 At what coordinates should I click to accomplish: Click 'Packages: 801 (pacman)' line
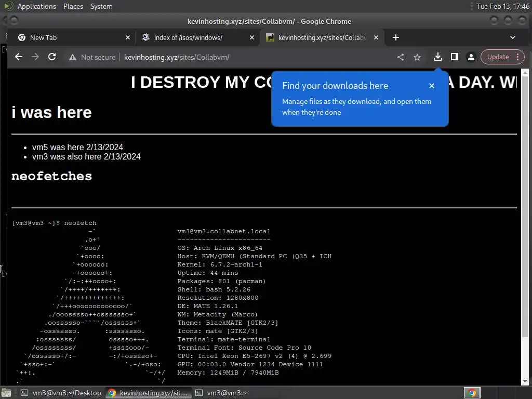221,281
